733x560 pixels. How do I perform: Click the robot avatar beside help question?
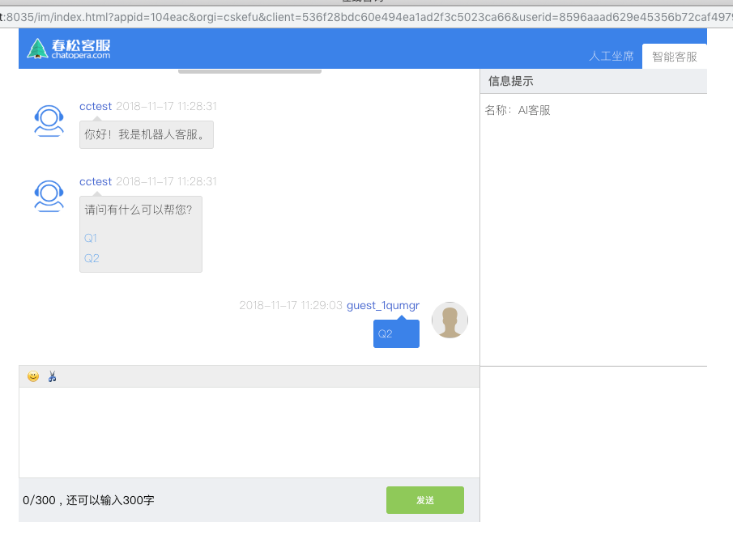pos(49,196)
